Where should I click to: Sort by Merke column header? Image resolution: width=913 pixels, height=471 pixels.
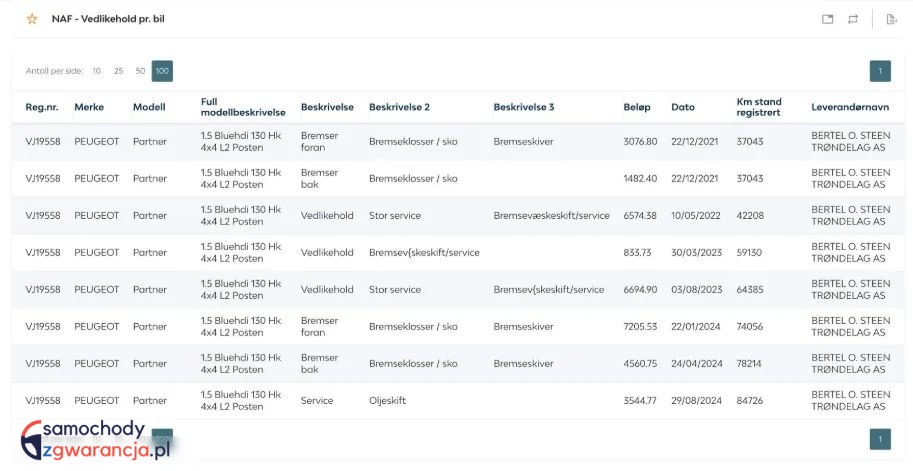coord(89,107)
